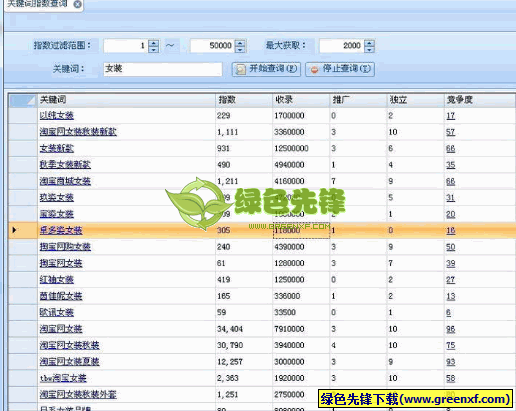Viewport: 516px width, 411px height.
Task: Open competition link 58
Action: (451, 378)
